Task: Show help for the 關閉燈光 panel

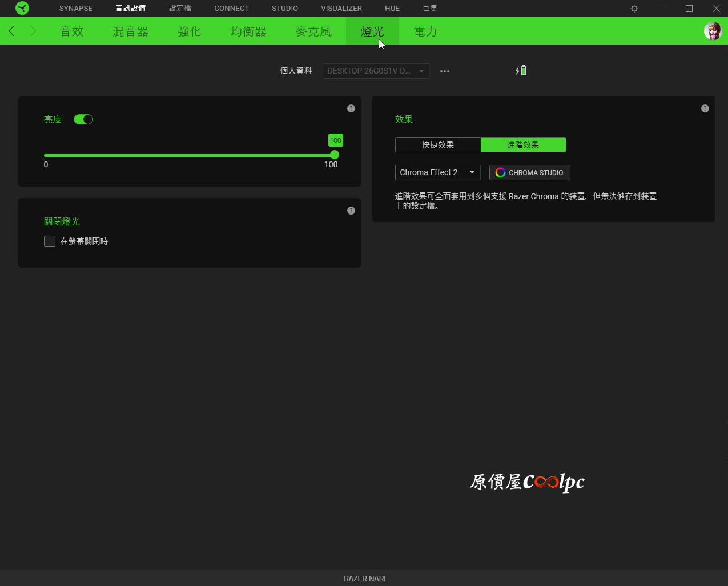Action: coord(351,211)
